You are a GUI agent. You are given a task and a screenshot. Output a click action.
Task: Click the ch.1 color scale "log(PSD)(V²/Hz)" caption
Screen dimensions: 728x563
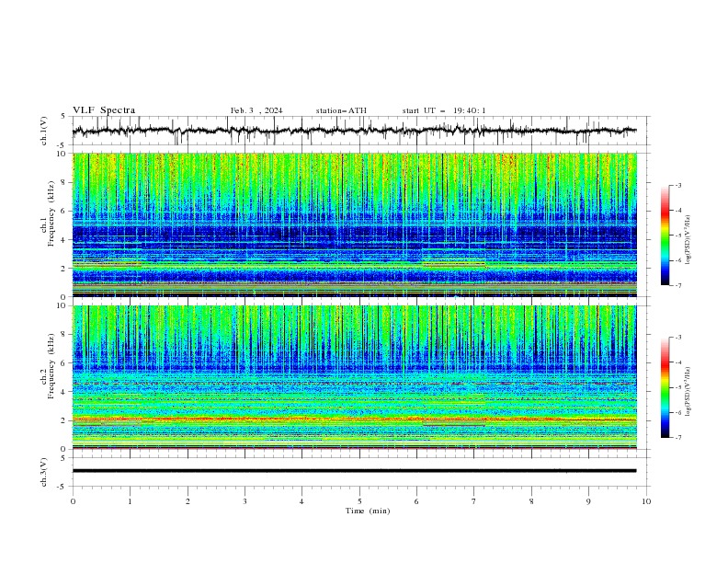[688, 240]
